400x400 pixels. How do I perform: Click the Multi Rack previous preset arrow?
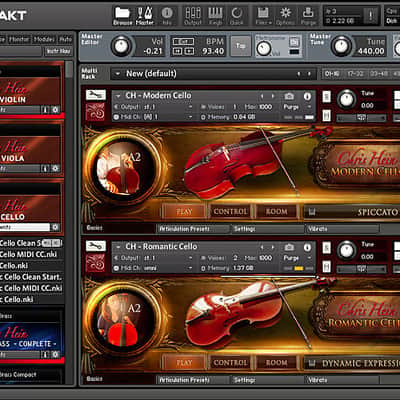pos(298,74)
